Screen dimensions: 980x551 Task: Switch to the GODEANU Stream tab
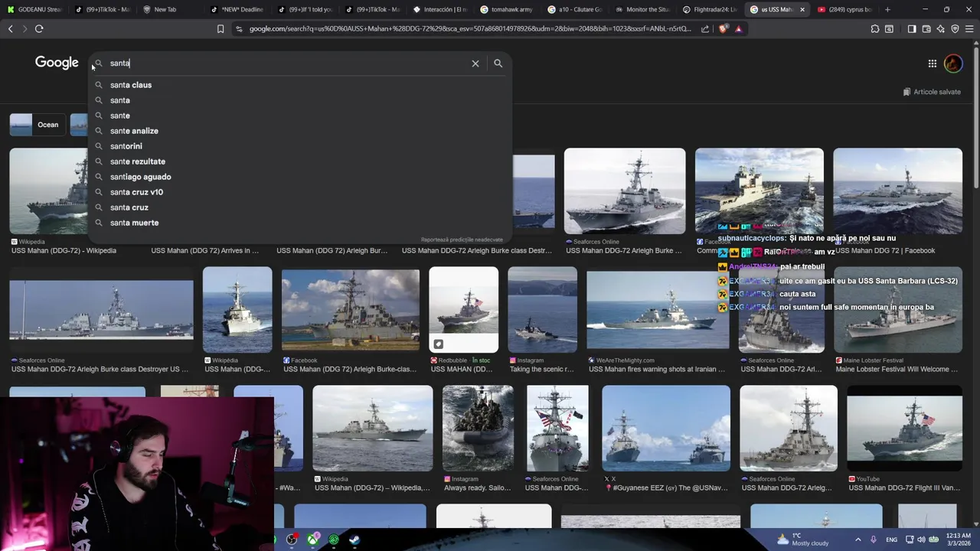click(33, 9)
